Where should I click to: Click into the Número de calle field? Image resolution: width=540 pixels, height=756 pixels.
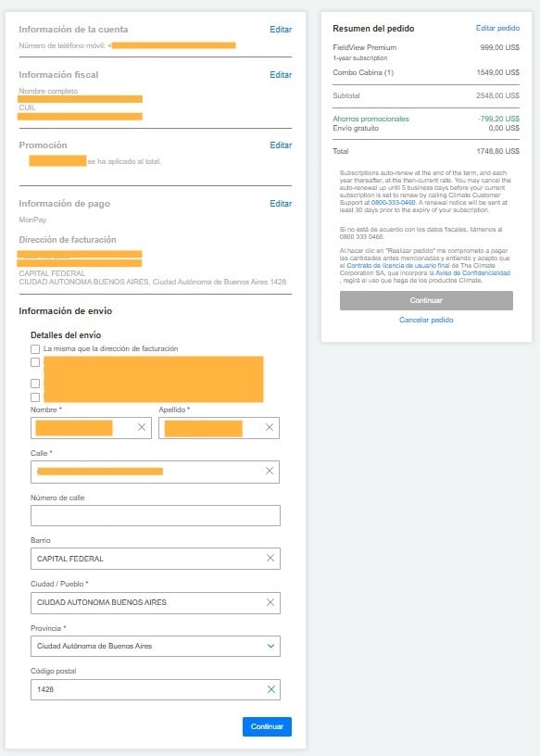point(156,515)
